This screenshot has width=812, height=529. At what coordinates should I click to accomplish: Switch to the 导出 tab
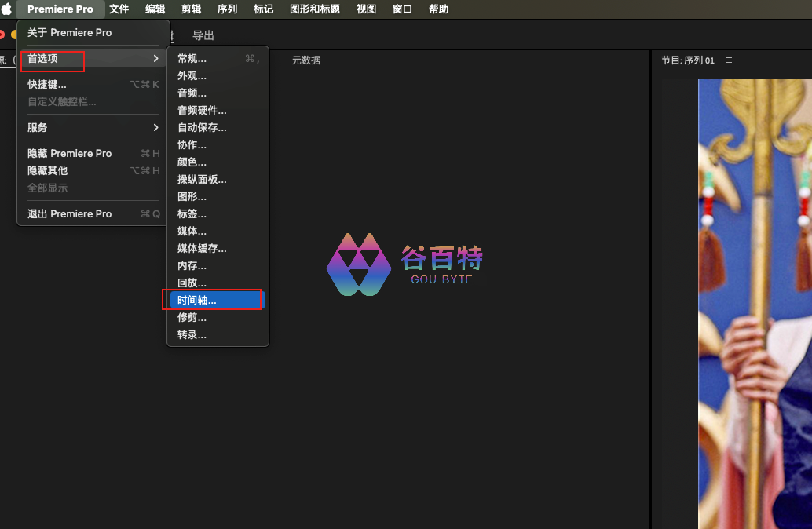point(203,35)
